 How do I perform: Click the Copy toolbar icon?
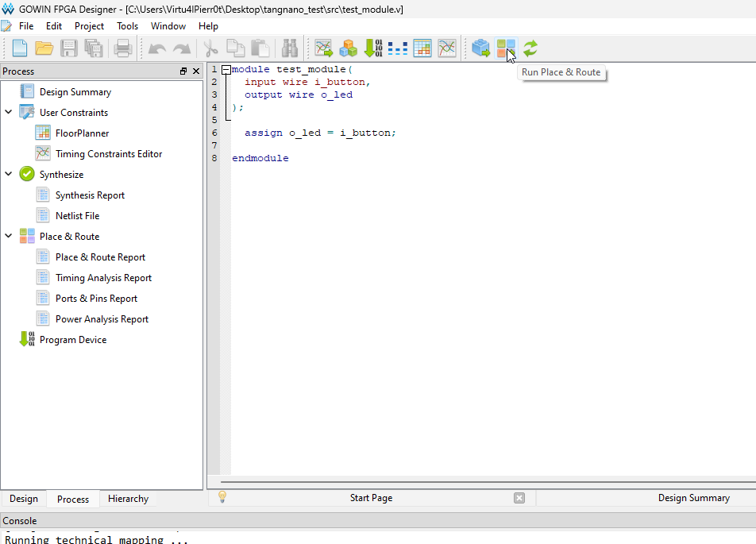click(x=236, y=48)
